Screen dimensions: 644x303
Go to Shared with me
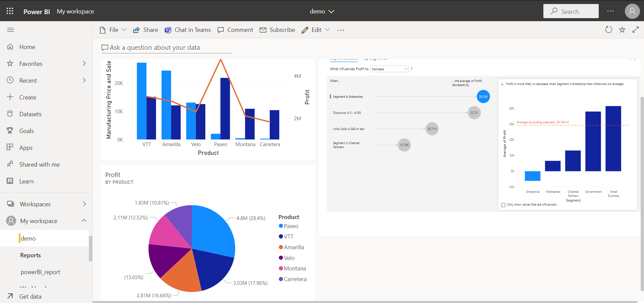pos(39,164)
